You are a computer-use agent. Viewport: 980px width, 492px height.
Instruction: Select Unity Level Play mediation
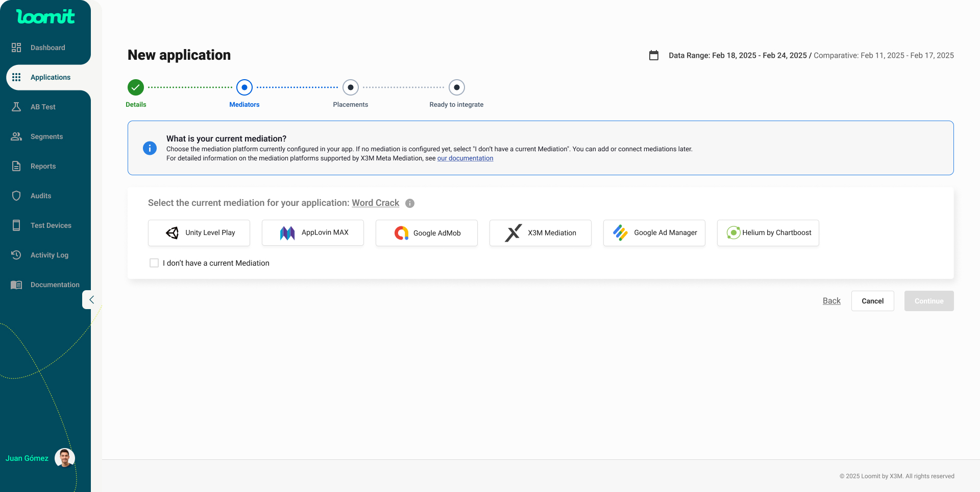pyautogui.click(x=199, y=233)
